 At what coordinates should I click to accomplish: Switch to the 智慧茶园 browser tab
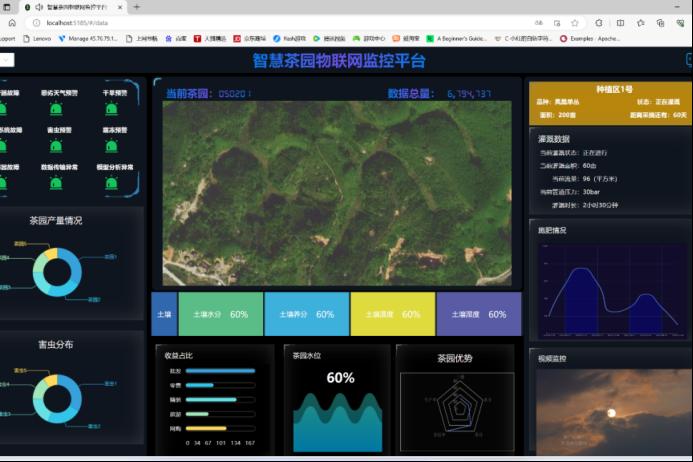[80, 6]
